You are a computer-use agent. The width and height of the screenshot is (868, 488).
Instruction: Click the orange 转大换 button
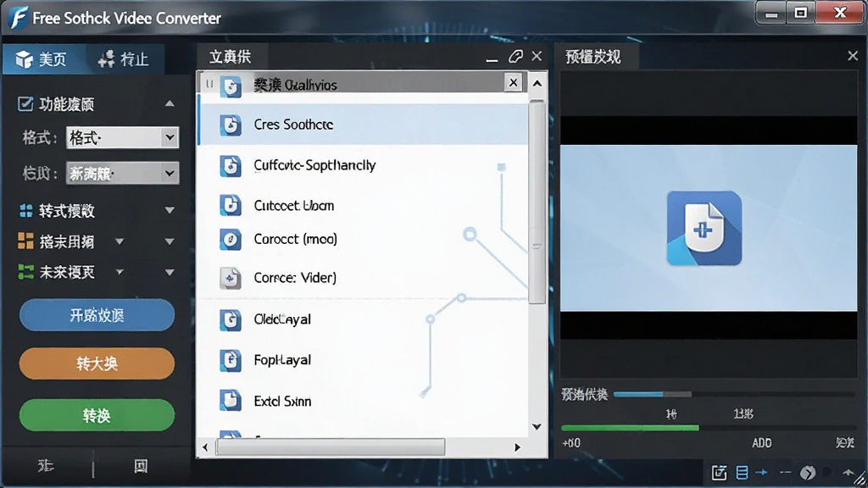coord(97,363)
